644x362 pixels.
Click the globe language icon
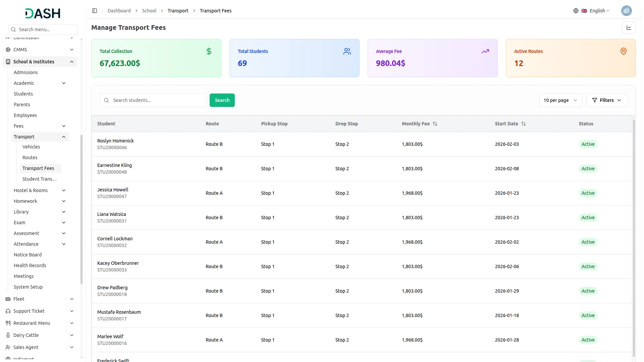click(576, 11)
